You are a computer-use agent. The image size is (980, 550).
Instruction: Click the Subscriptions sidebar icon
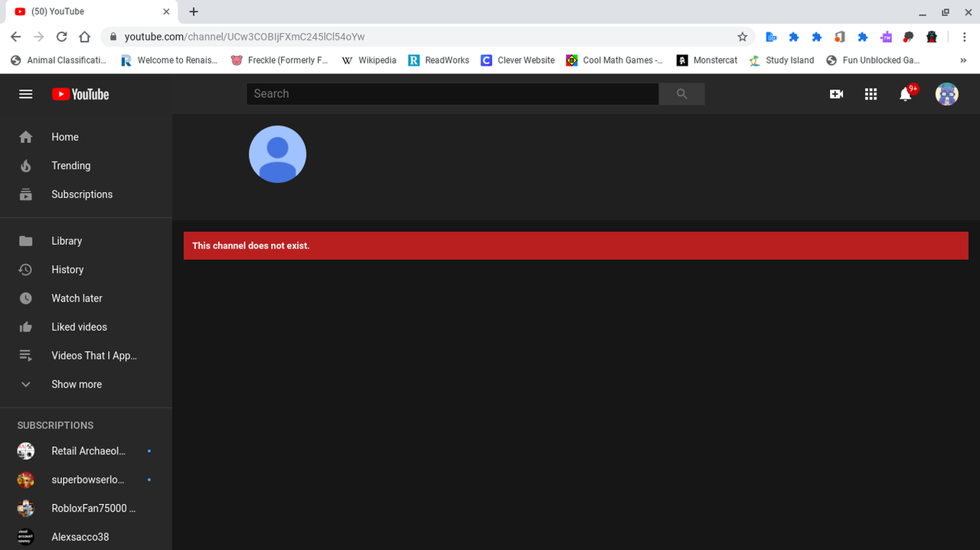tap(25, 194)
